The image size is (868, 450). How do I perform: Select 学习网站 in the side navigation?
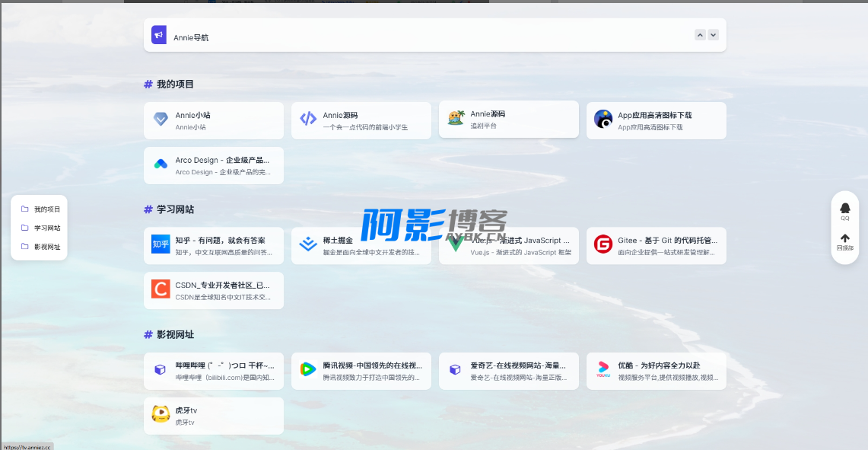click(x=40, y=228)
